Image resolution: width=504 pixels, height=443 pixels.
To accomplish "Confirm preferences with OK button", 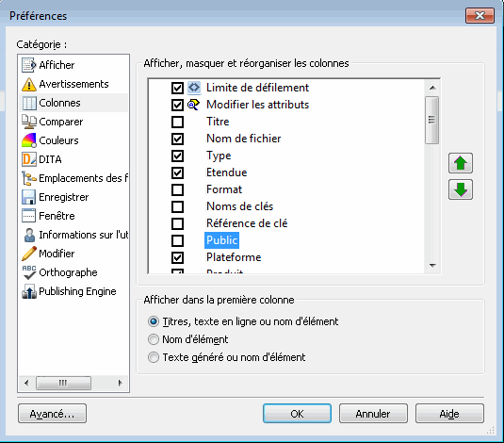I will pyautogui.click(x=297, y=414).
